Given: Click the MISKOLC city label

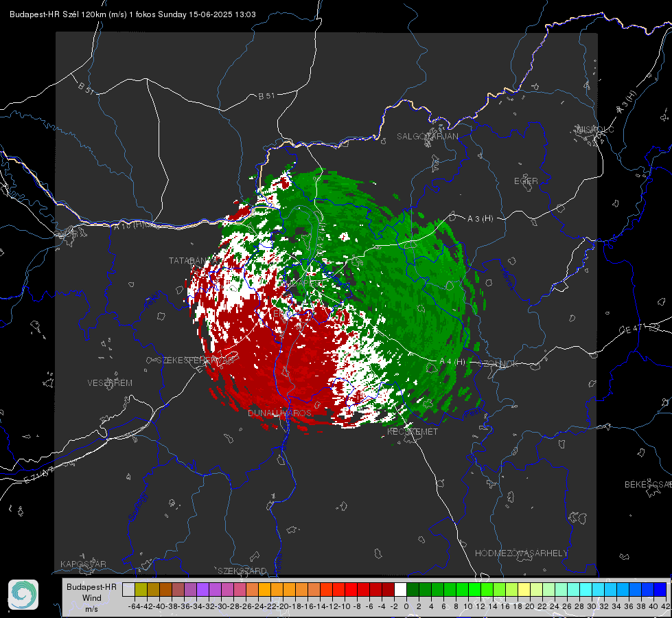Looking at the screenshot, I should coord(595,129).
